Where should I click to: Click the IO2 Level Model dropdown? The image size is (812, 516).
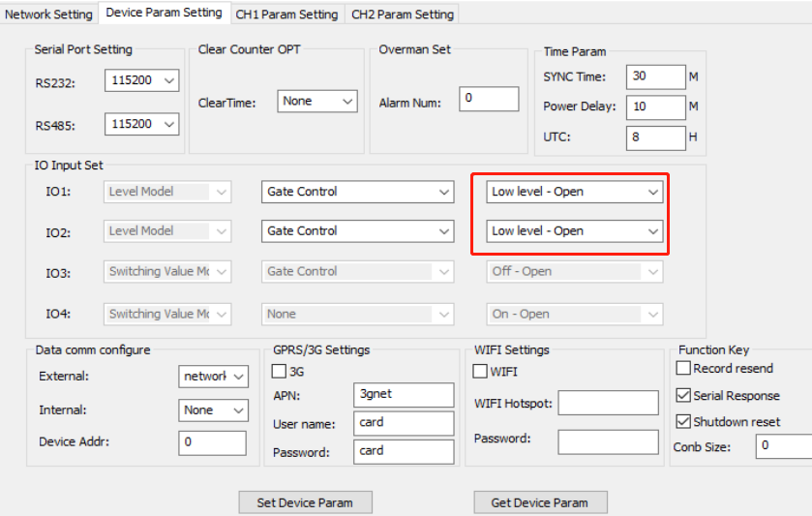click(167, 231)
